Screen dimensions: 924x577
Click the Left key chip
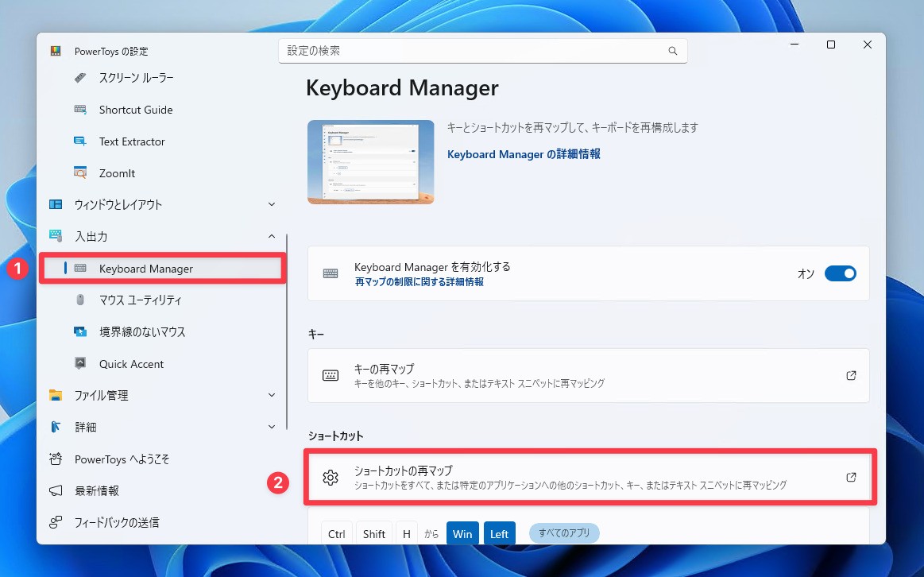[499, 534]
